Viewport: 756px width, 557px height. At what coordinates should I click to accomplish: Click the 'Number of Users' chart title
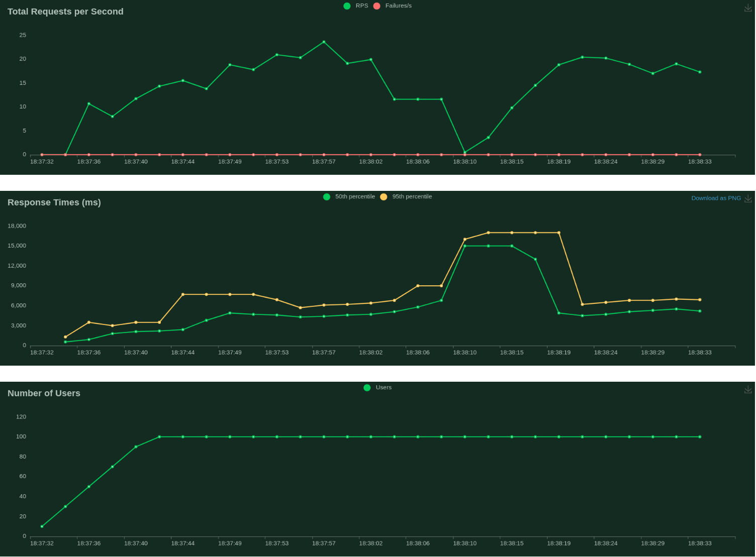coord(44,393)
